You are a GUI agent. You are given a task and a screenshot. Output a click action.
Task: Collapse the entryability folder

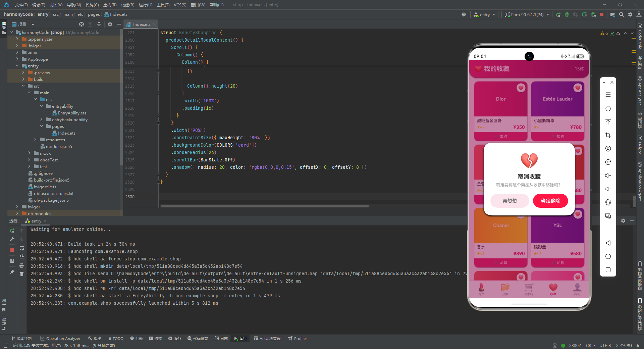(x=41, y=106)
